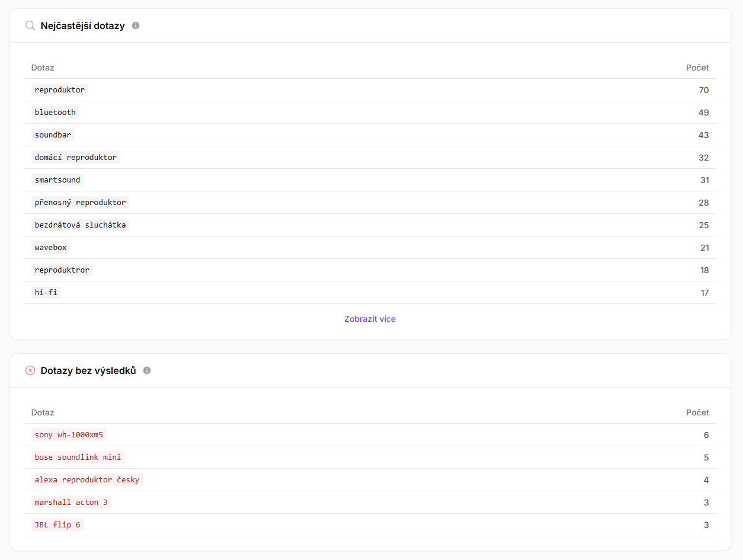The image size is (743, 560).
Task: Click the count 25 for bezdrátová sluchátka
Action: coord(704,225)
